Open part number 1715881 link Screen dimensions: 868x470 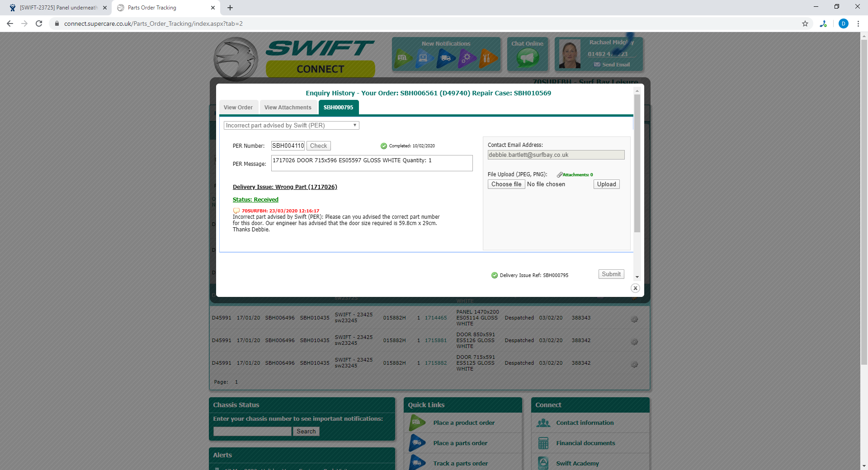point(436,340)
